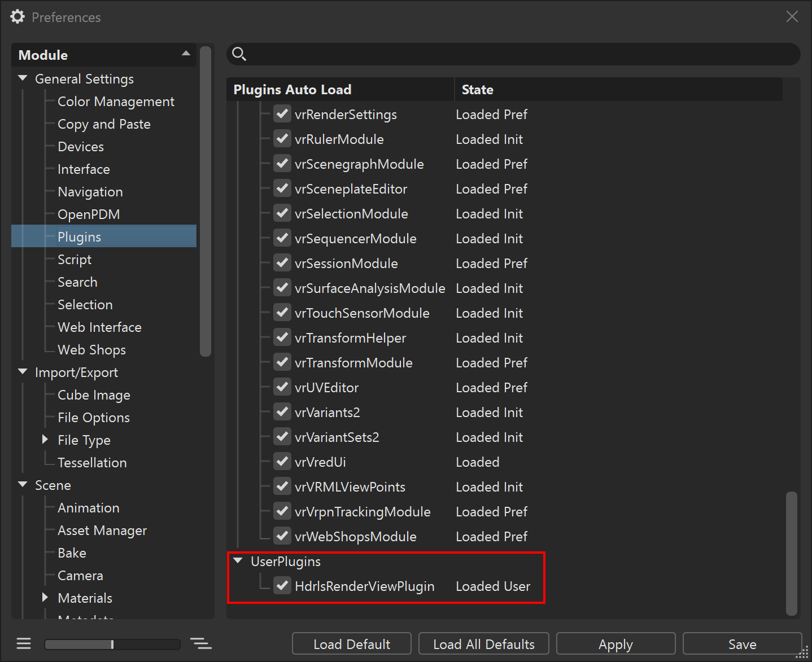Toggle the vrVredUi checkbox
The width and height of the screenshot is (812, 662).
click(x=282, y=461)
